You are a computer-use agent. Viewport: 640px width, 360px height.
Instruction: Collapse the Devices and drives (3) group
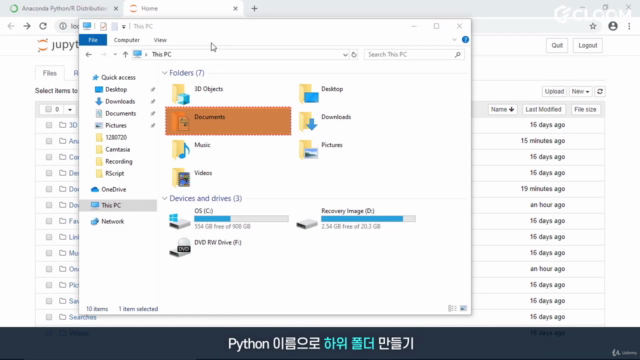(164, 198)
